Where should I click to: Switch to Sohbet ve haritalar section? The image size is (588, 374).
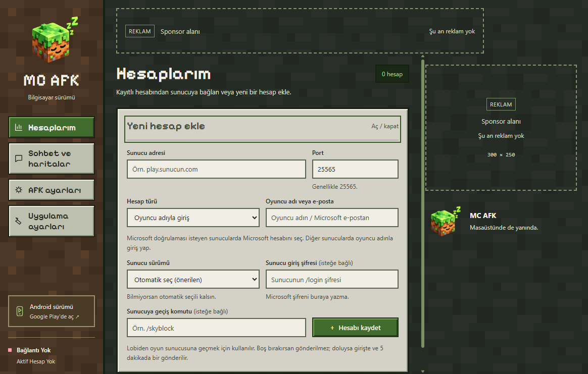pyautogui.click(x=52, y=158)
